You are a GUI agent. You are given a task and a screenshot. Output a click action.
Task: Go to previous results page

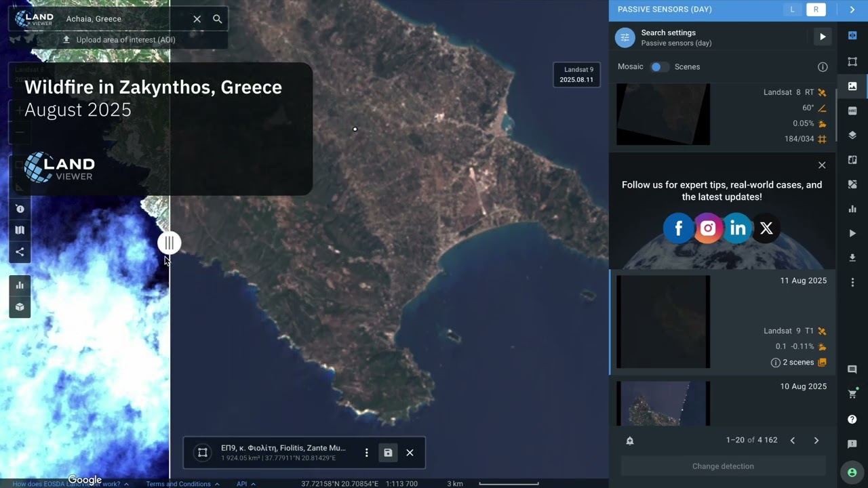point(792,441)
